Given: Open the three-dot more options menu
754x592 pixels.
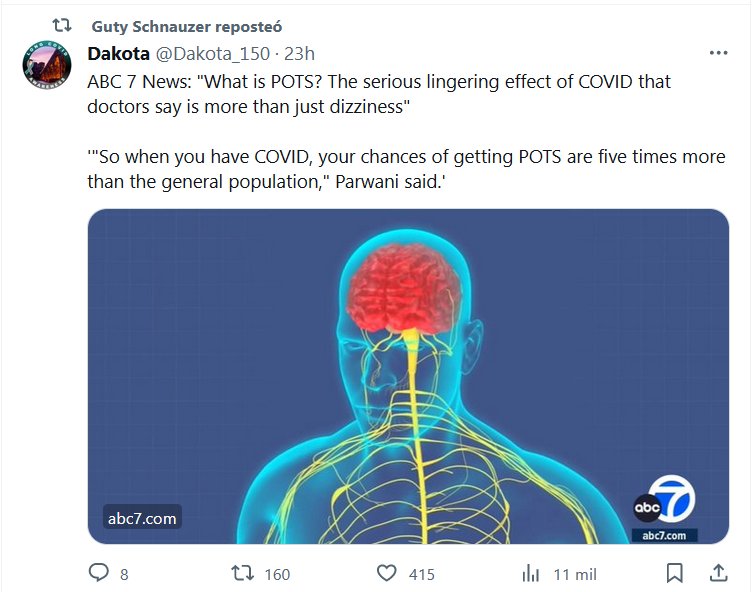Looking at the screenshot, I should coord(718,53).
